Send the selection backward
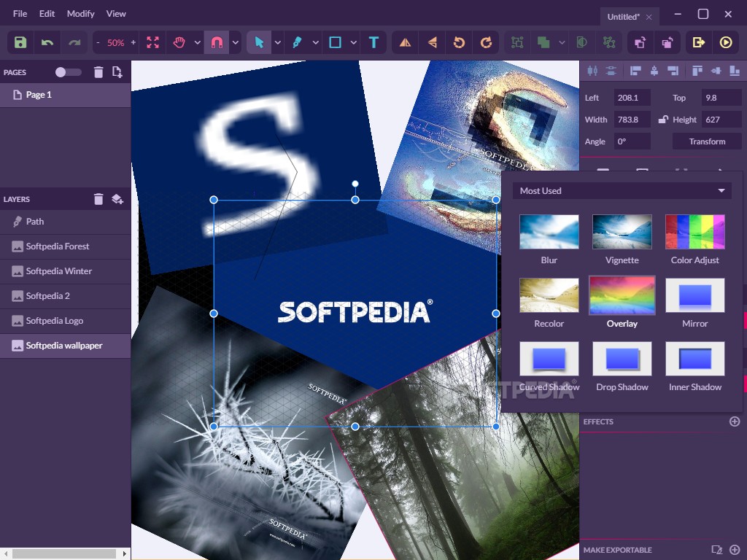The width and height of the screenshot is (747, 560). point(667,42)
